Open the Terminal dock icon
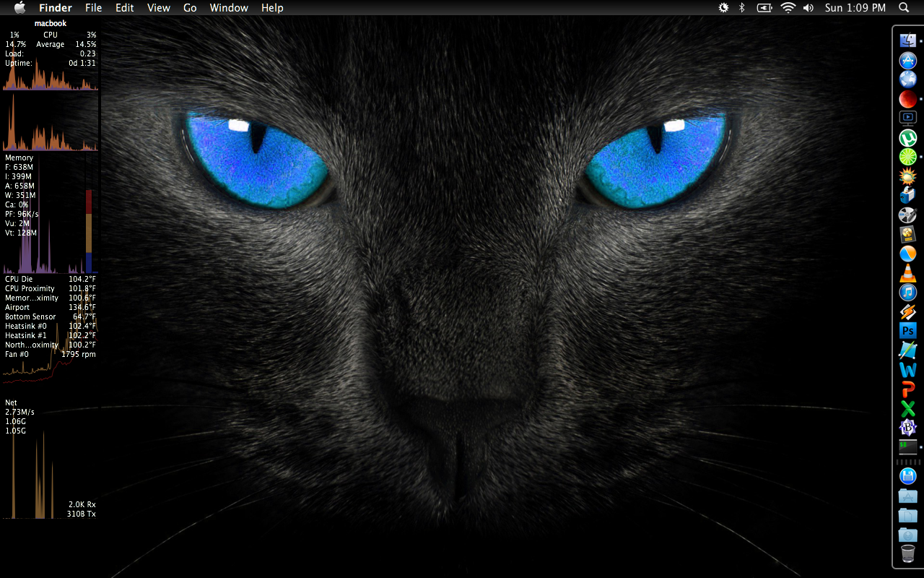 [x=907, y=447]
